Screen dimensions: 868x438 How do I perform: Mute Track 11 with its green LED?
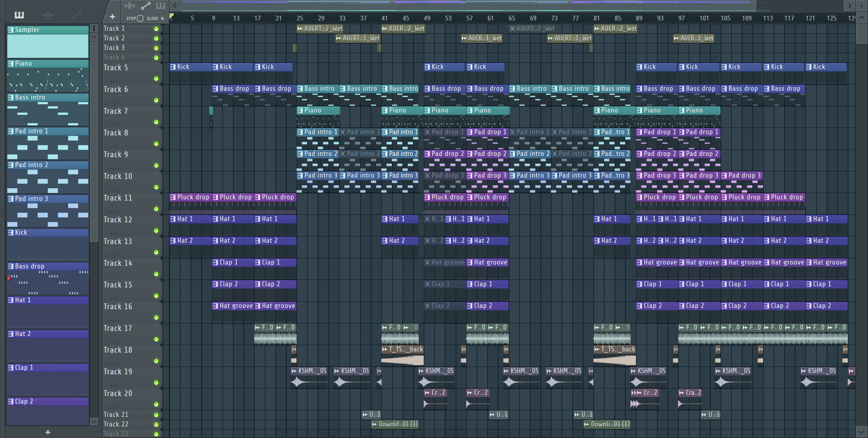[156, 209]
